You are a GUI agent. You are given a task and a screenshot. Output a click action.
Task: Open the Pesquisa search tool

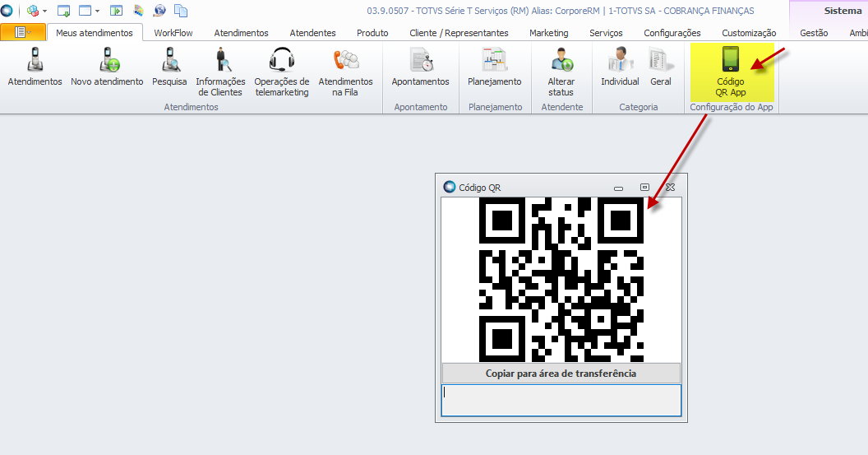tap(169, 60)
